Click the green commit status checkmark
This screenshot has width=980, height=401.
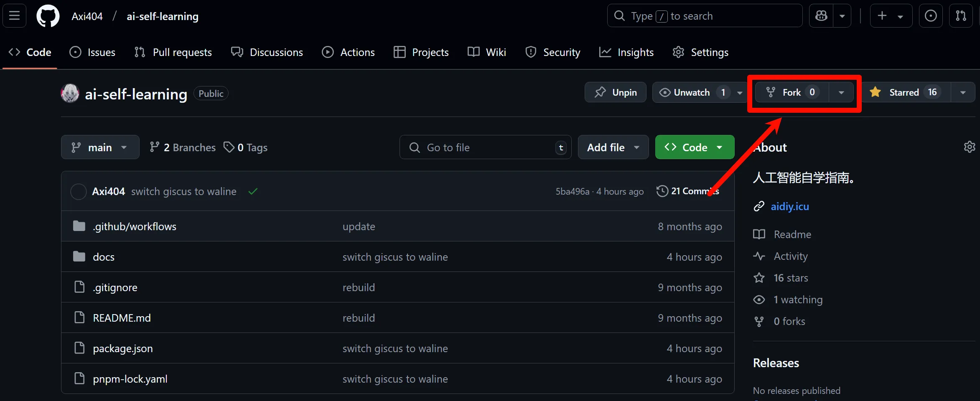(x=253, y=191)
